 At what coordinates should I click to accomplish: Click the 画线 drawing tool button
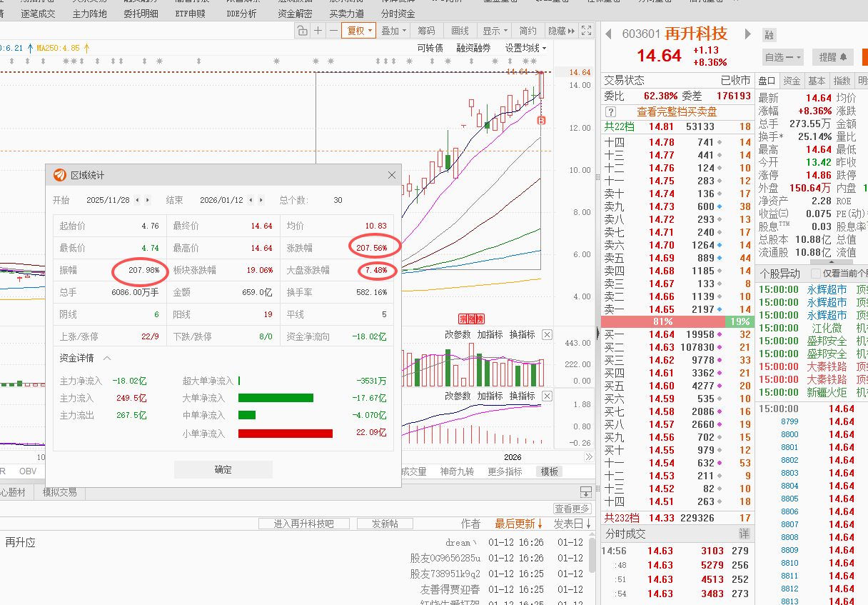click(460, 31)
